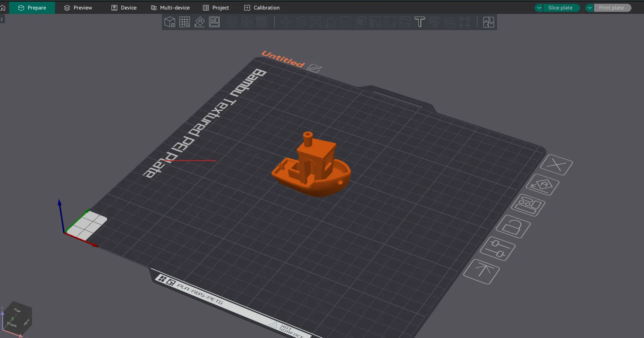644x338 pixels.
Task: Click the Home icon in top bar
Action: coord(3,7)
